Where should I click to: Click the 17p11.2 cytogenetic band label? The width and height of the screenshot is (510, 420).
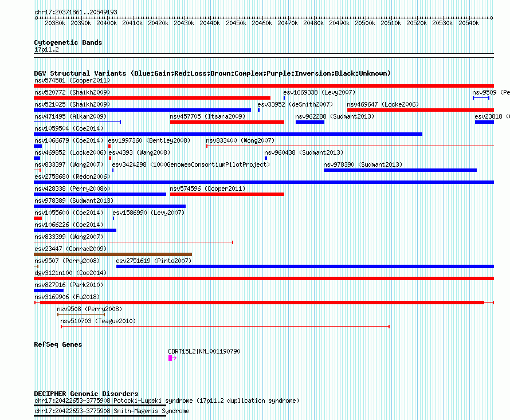[x=46, y=49]
